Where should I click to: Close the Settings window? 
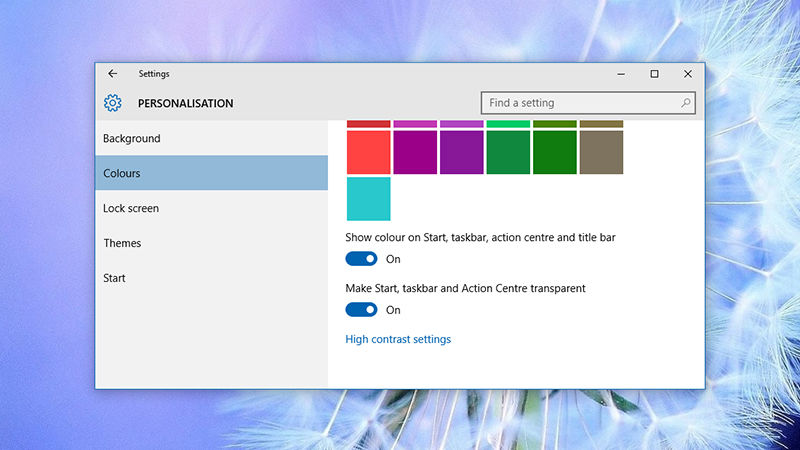click(688, 74)
